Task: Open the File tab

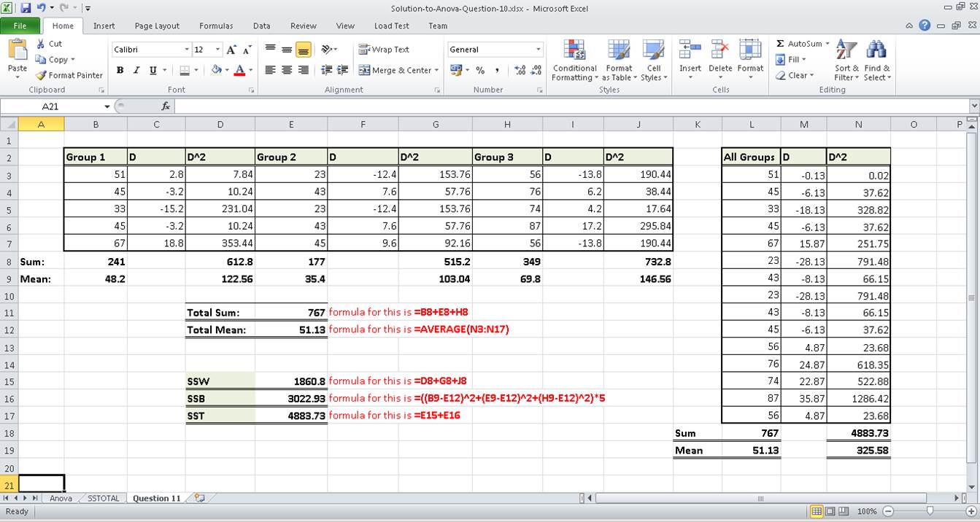Action: 20,26
